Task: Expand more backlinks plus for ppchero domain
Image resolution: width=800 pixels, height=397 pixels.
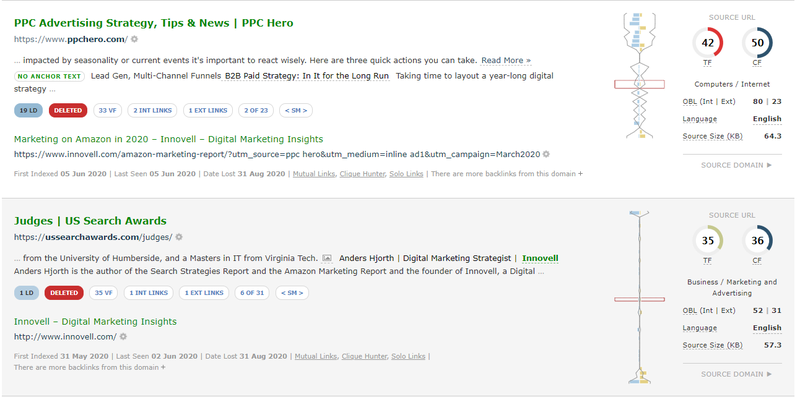Action: [x=580, y=174]
